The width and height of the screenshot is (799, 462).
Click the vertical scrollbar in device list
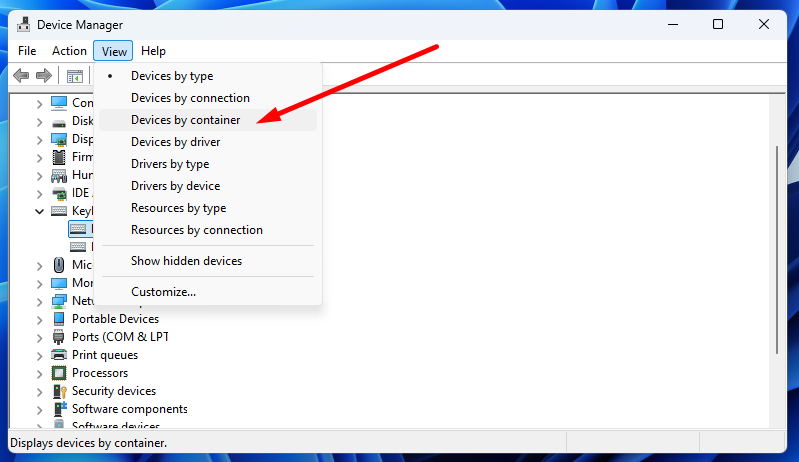point(777,250)
